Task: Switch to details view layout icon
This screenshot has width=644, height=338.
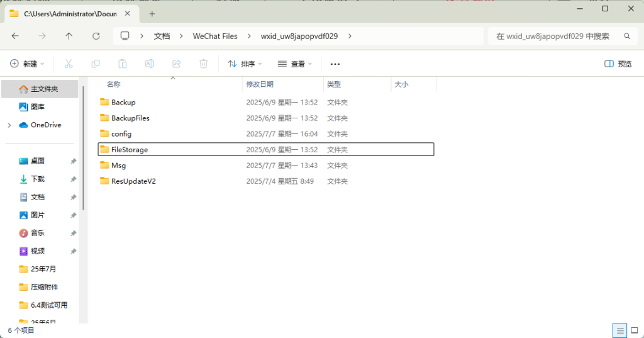Action: [x=619, y=330]
